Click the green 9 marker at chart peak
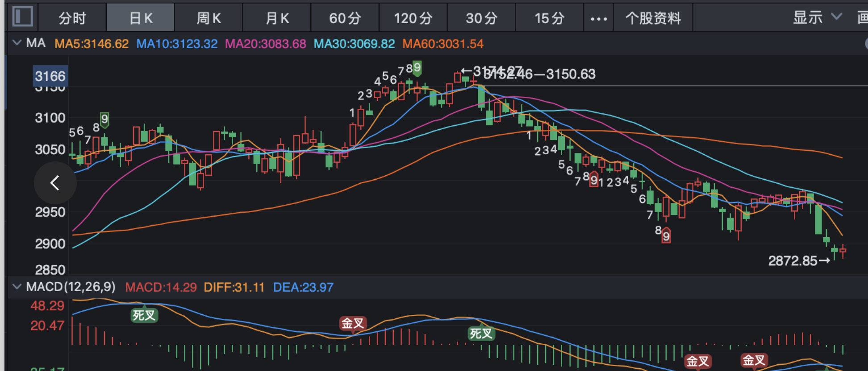 (417, 68)
